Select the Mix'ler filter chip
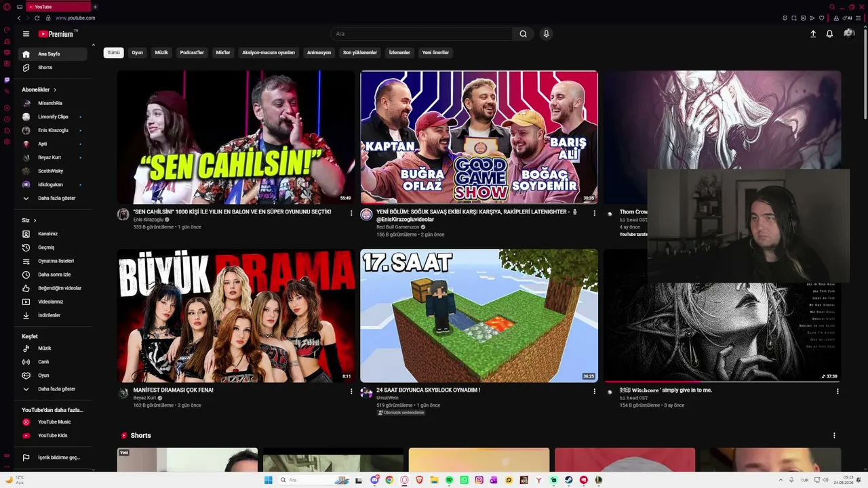This screenshot has height=488, width=868. [x=223, y=53]
